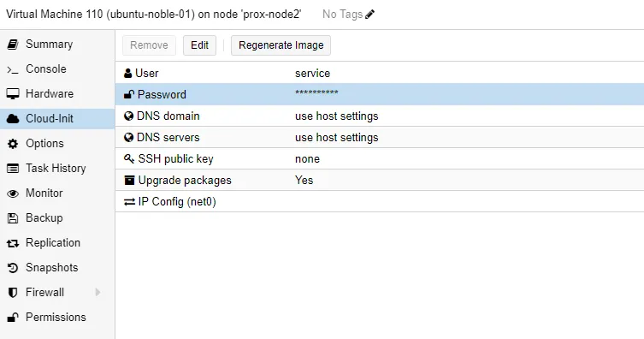Click the Password row unlock icon
The image size is (644, 339).
tap(129, 94)
